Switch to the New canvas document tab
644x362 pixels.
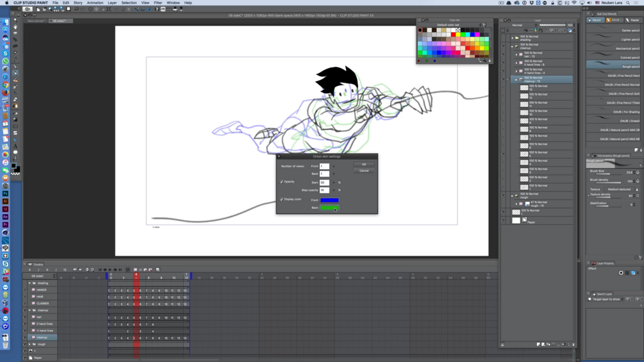point(36,21)
